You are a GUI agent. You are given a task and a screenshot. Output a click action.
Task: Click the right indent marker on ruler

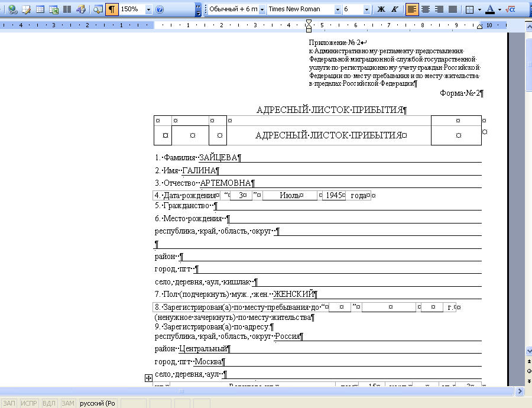tap(479, 27)
